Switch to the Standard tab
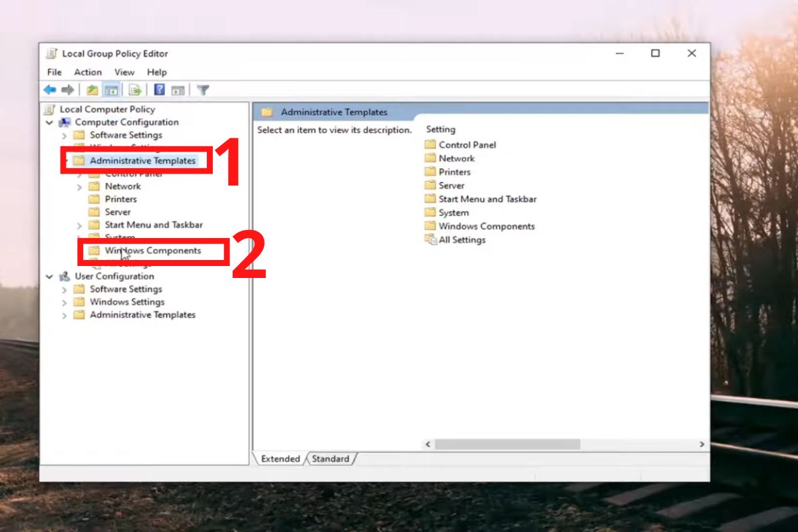The image size is (798, 532). [331, 459]
